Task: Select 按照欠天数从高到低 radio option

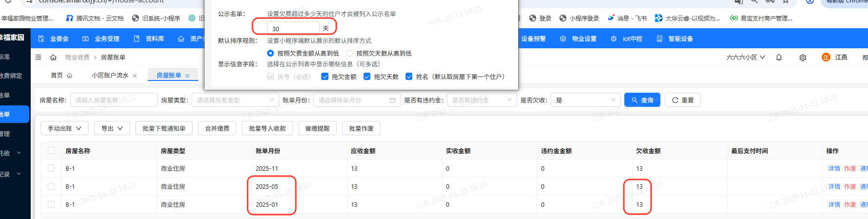Action: 349,53
